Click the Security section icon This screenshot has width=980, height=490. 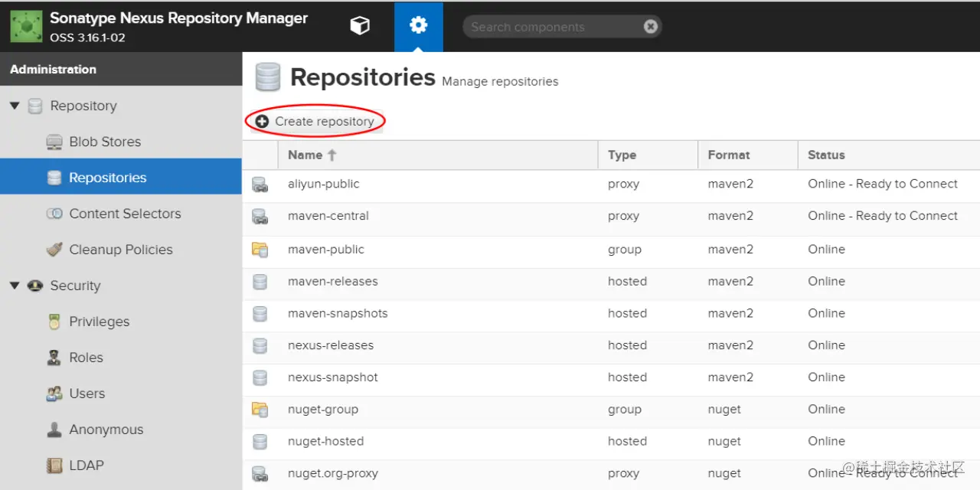(35, 286)
